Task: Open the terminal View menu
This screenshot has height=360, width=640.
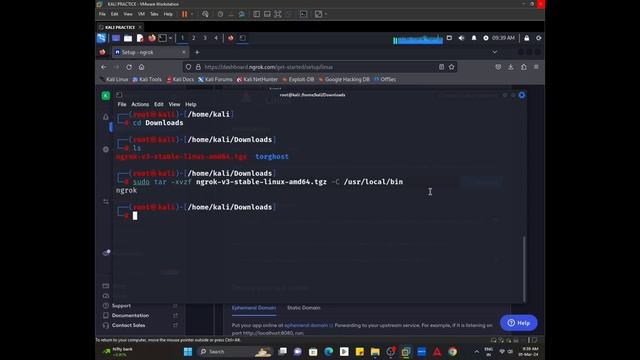Action: pyautogui.click(x=174, y=104)
